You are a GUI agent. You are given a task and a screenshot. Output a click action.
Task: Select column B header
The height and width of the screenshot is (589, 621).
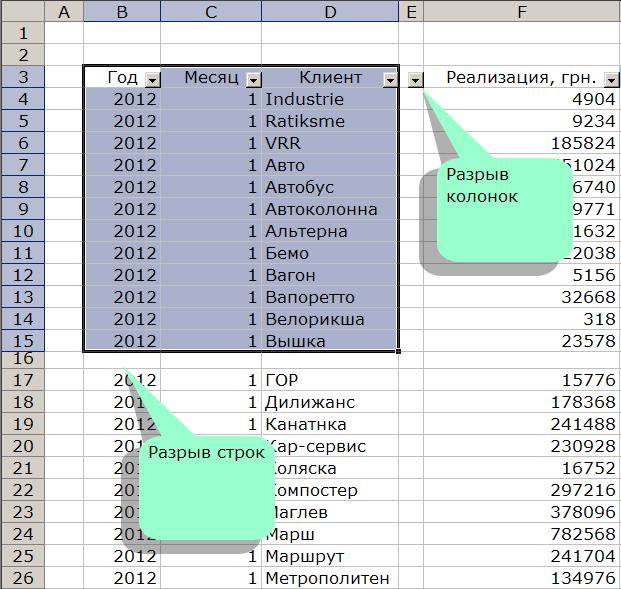click(x=122, y=12)
